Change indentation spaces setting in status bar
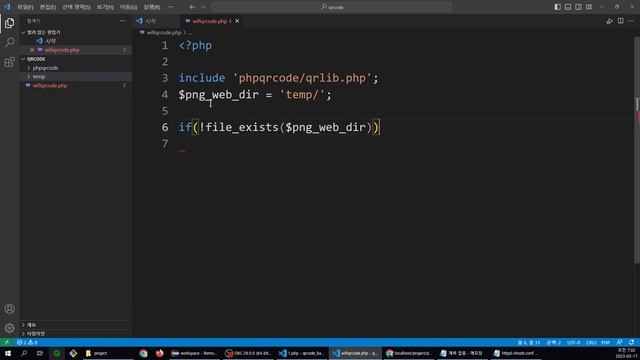The width and height of the screenshot is (640, 360). (x=554, y=342)
